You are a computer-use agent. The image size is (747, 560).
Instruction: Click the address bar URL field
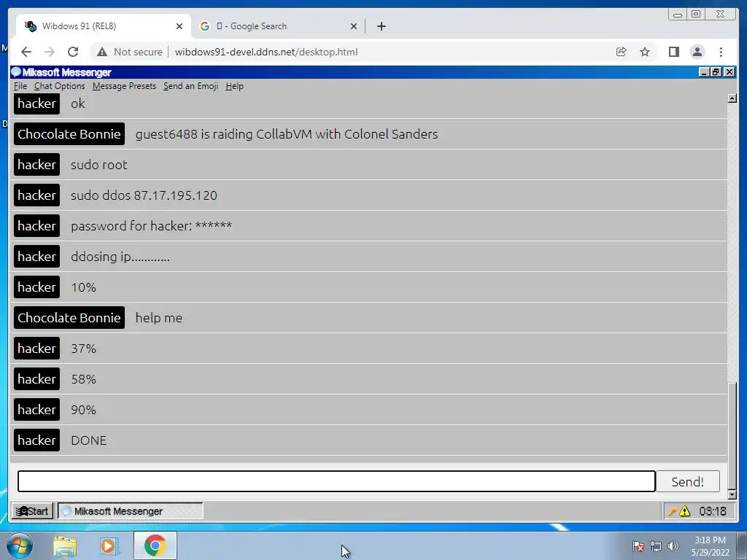266,52
